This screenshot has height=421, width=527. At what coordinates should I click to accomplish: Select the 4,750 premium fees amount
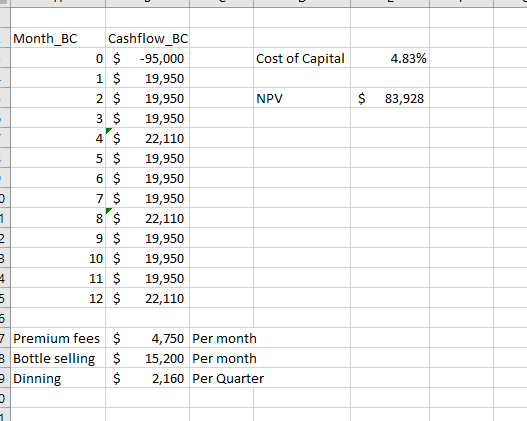point(148,338)
